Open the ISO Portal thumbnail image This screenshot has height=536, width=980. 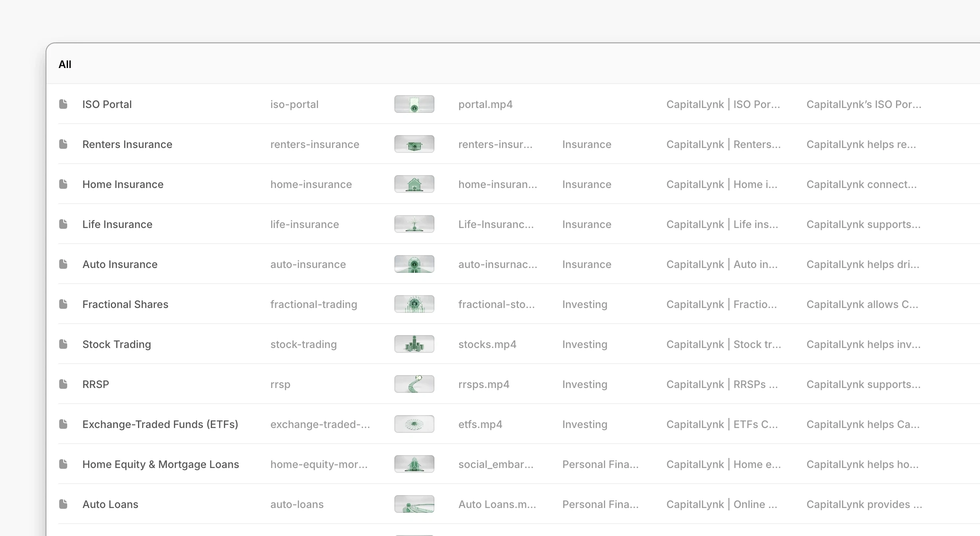point(414,104)
